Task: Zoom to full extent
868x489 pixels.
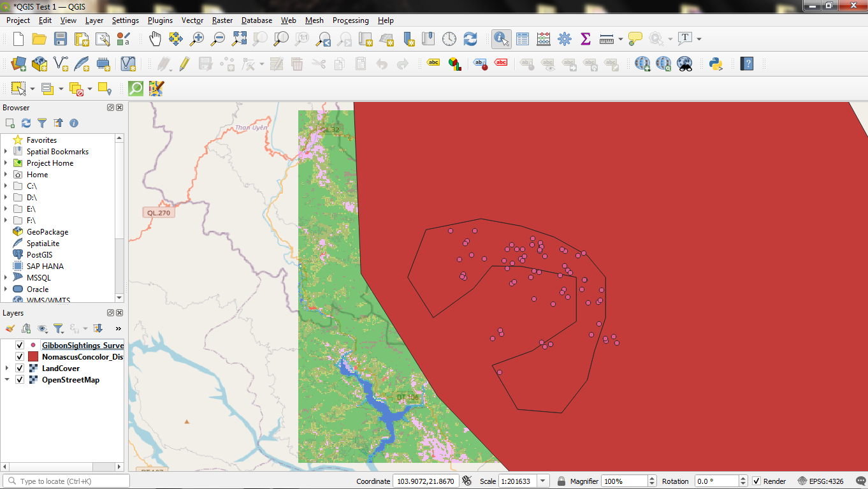Action: 239,39
